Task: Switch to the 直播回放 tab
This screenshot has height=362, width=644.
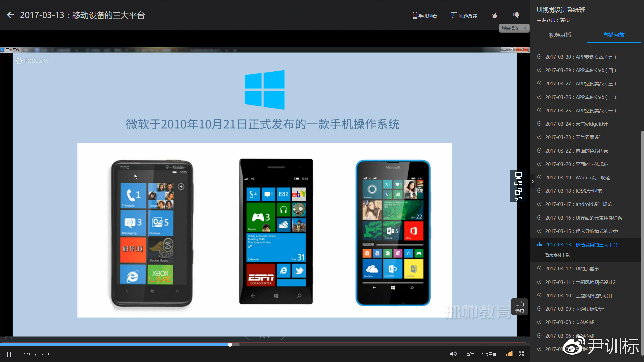Action: (x=613, y=35)
